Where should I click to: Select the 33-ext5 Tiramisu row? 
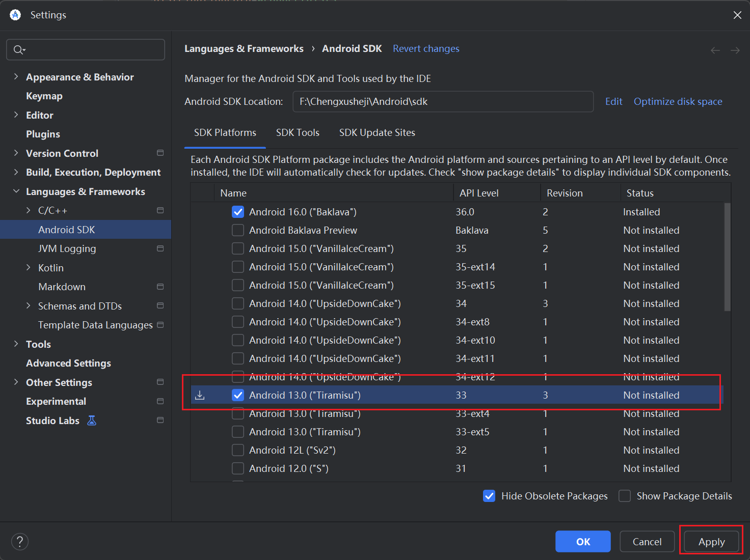tap(457, 432)
